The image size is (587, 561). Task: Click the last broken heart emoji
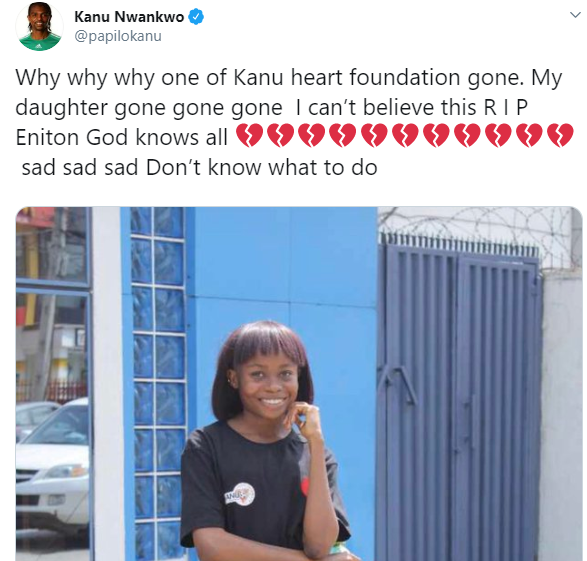coord(560,135)
